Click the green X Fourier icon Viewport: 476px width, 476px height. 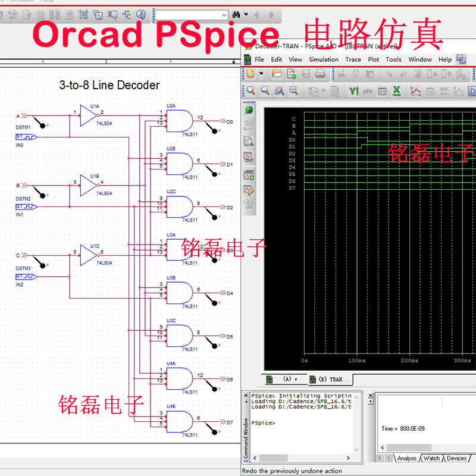coord(396,91)
